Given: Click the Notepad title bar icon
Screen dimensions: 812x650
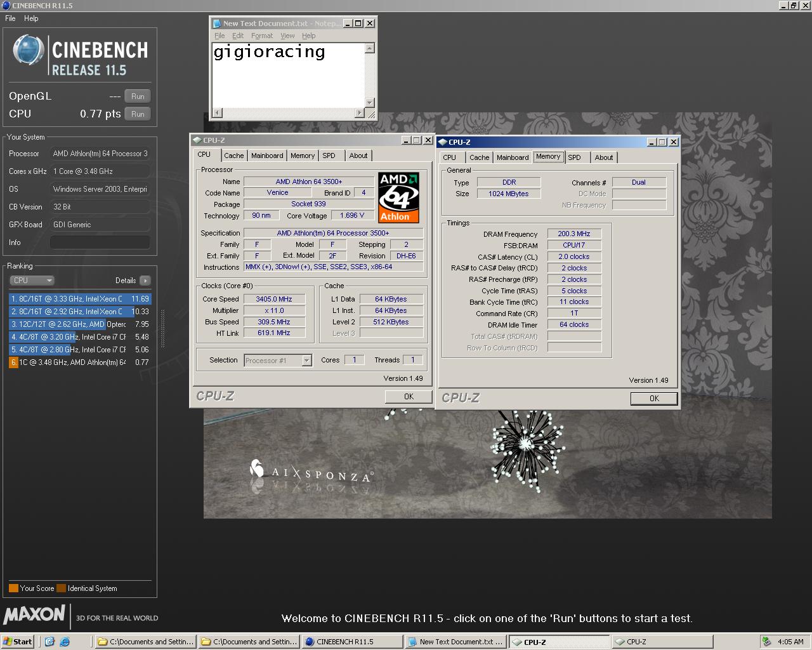Looking at the screenshot, I should [x=217, y=23].
